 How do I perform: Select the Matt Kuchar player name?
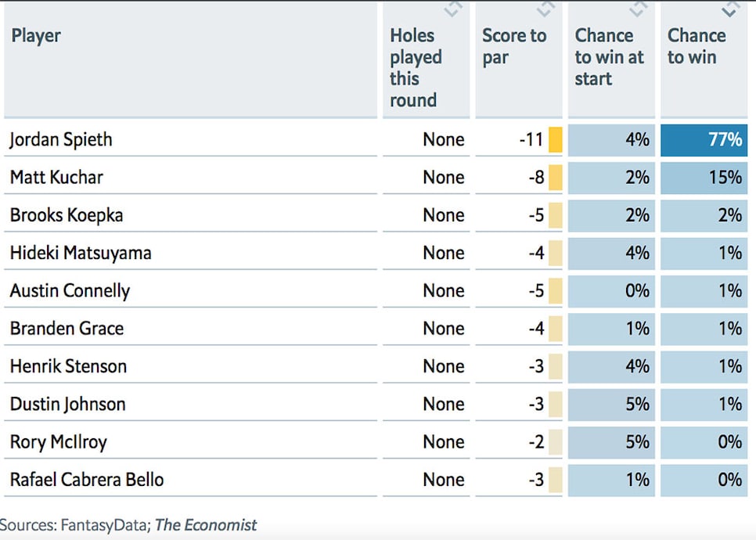pyautogui.click(x=56, y=178)
